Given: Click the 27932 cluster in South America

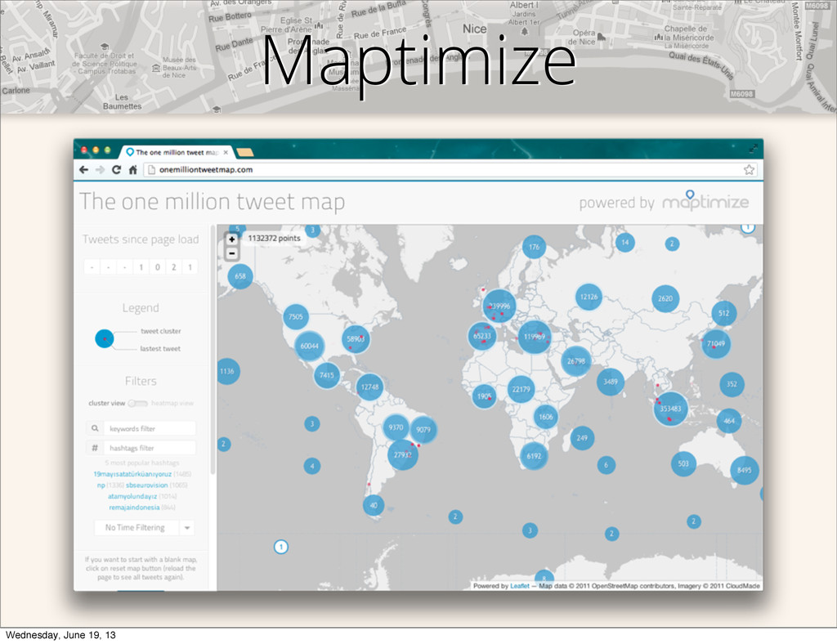Looking at the screenshot, I should coord(402,454).
